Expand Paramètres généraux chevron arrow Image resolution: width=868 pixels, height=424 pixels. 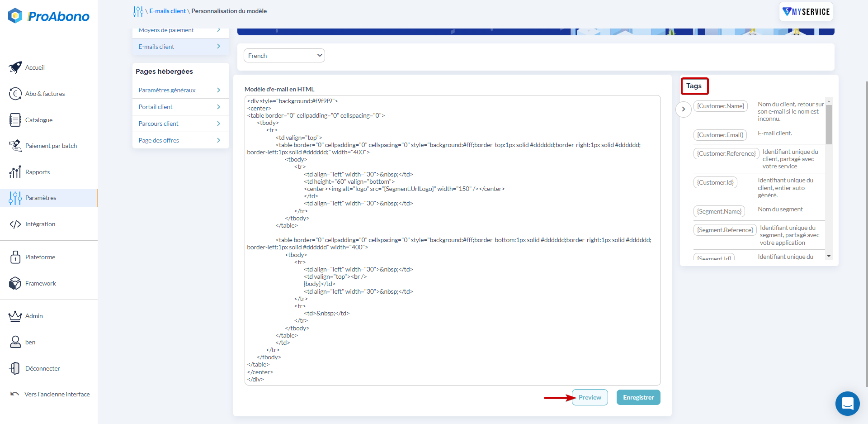click(x=218, y=90)
